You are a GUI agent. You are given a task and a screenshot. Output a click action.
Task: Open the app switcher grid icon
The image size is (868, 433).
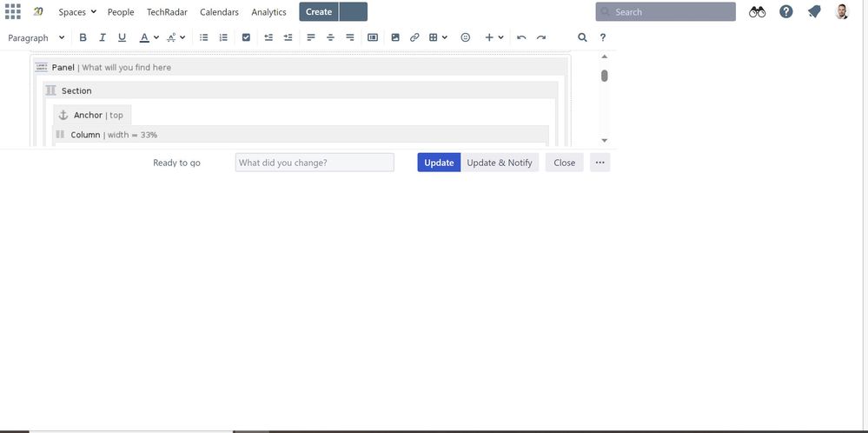pos(12,11)
